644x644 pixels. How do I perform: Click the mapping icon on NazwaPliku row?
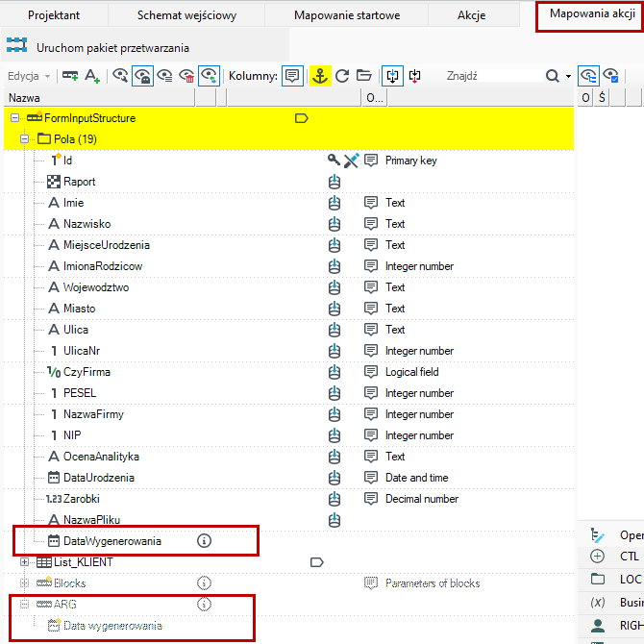[334, 520]
